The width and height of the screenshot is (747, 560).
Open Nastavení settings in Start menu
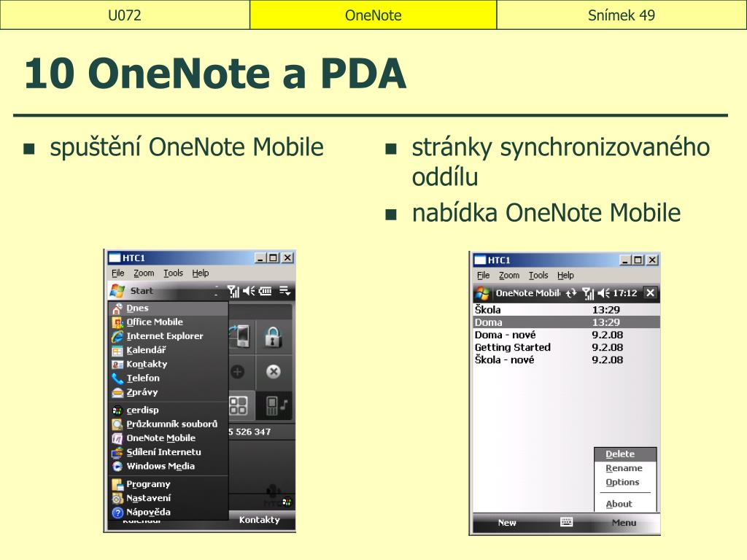(169, 498)
